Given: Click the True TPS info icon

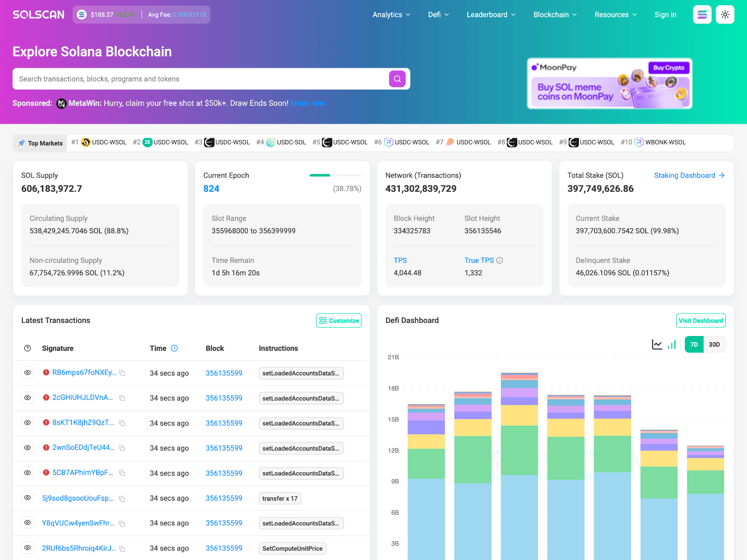Looking at the screenshot, I should pos(500,260).
